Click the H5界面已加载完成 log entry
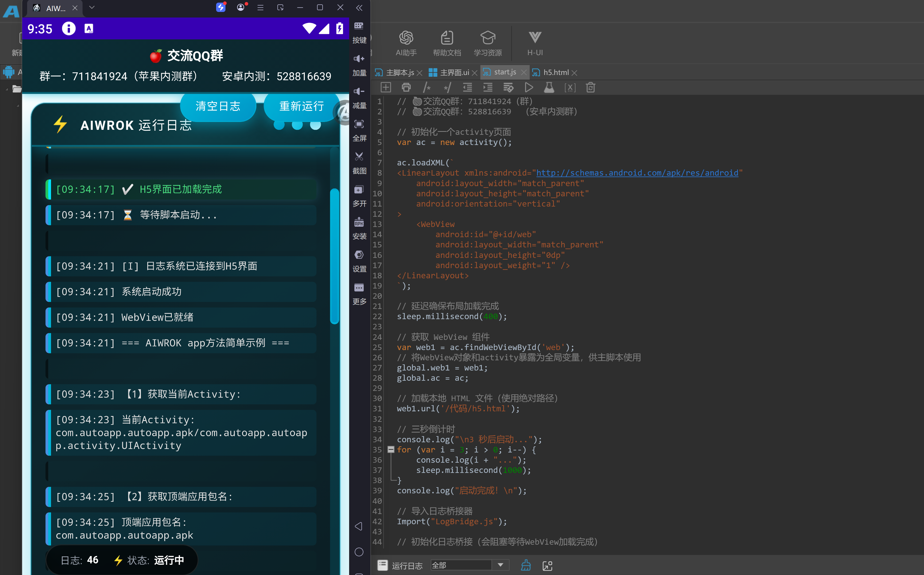 click(181, 189)
